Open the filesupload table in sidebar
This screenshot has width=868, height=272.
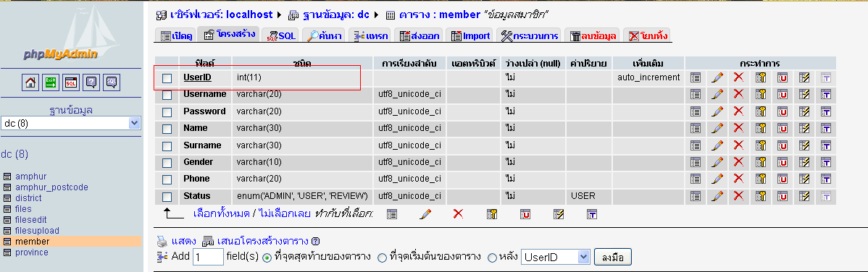tap(37, 231)
